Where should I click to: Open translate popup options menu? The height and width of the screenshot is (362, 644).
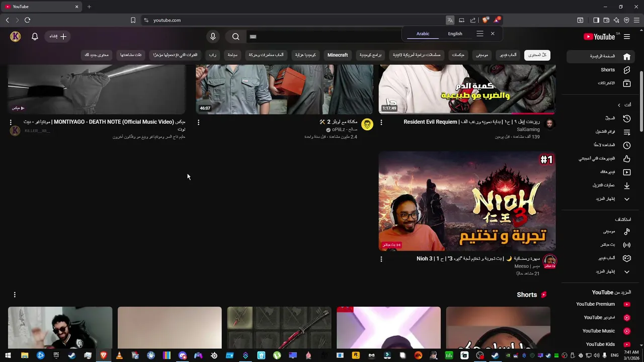[x=480, y=34]
